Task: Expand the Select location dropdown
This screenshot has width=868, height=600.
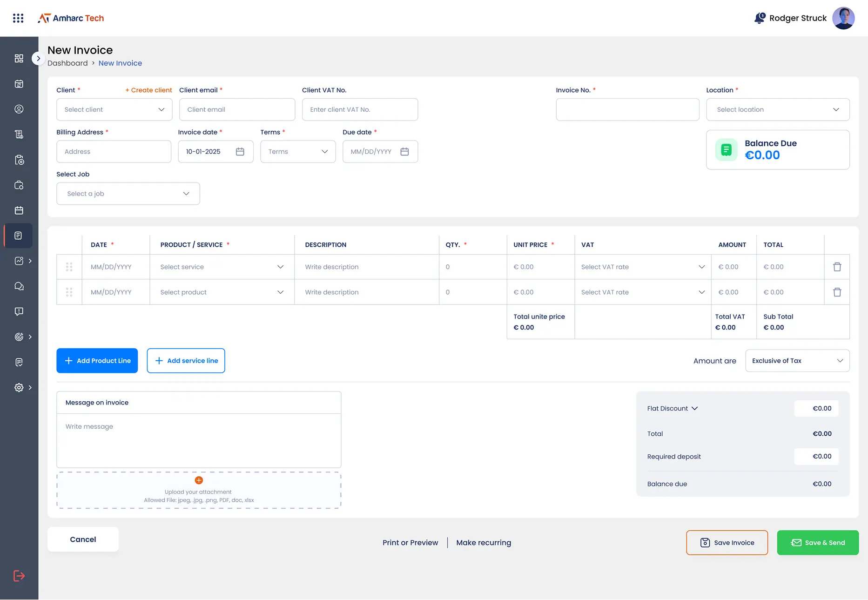Action: (x=778, y=109)
